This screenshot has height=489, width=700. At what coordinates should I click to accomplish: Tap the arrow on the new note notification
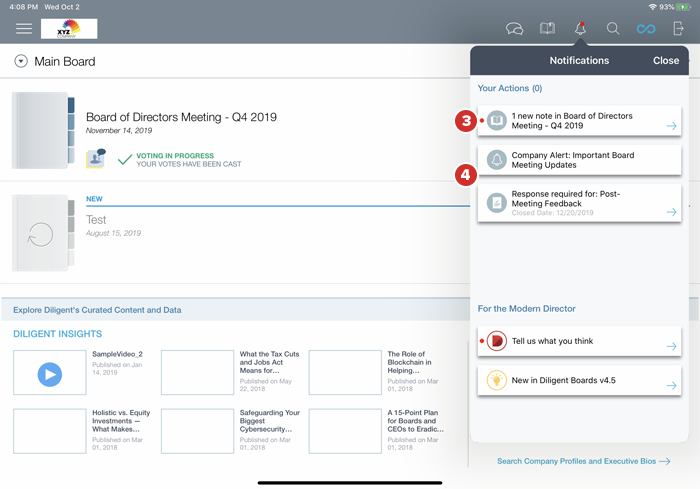[x=671, y=126]
